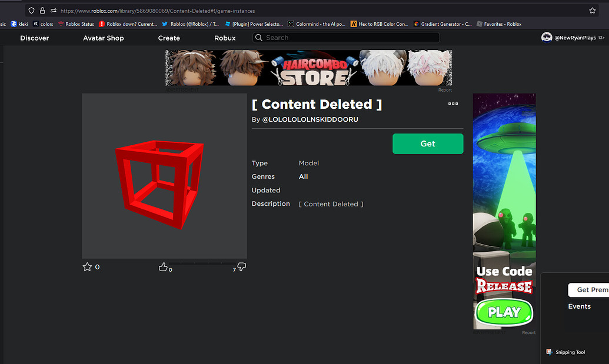Viewport: 609px width, 364px height.
Task: Open Snipping Tool from the taskbar
Action: [565, 352]
